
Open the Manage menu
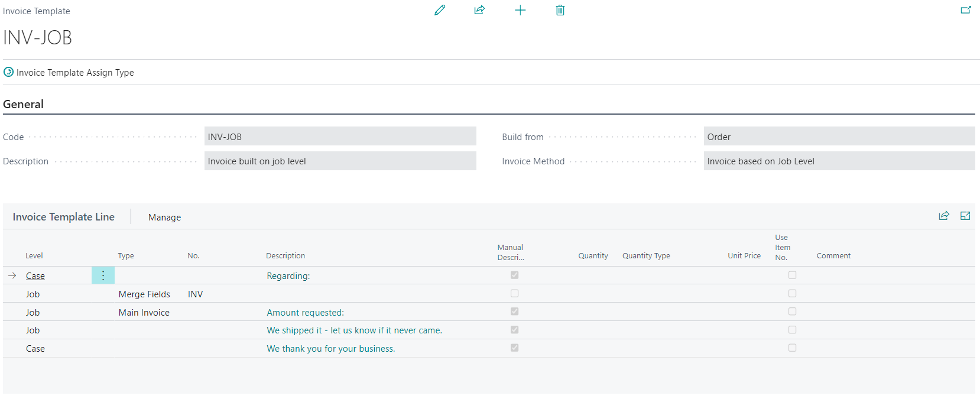pos(164,218)
